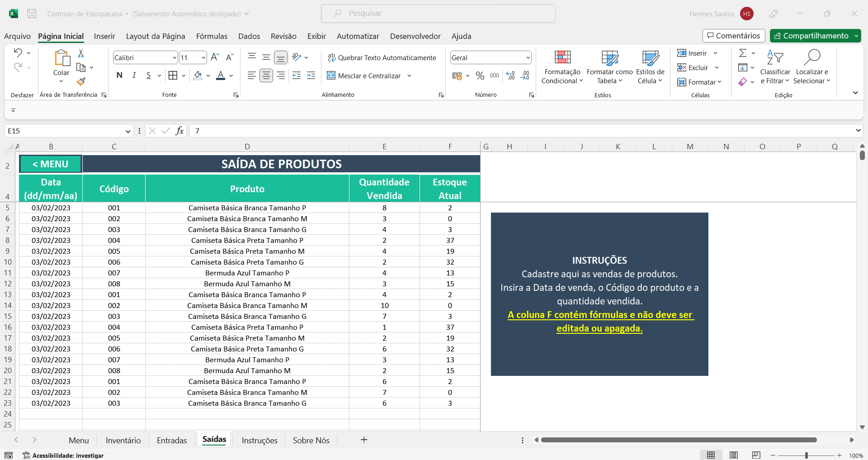Click the Borders icon

point(173,76)
